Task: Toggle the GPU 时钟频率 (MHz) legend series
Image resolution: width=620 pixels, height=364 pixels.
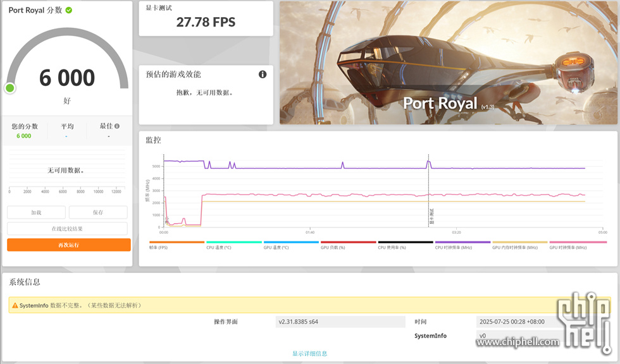Action: 577,245
